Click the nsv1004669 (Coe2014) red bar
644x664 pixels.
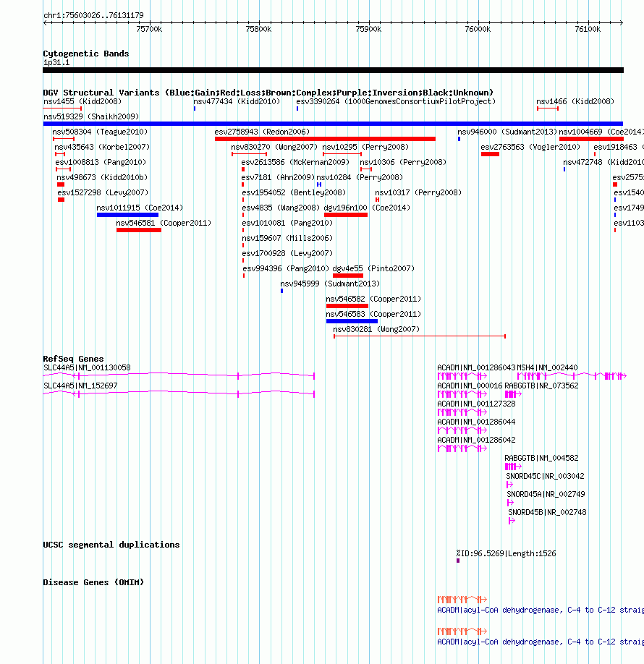(591, 139)
